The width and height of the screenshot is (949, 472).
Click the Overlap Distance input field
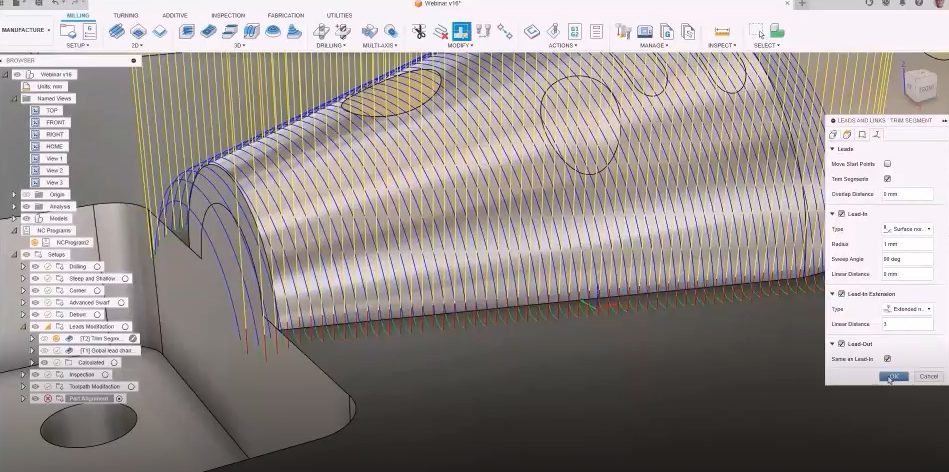pyautogui.click(x=907, y=194)
